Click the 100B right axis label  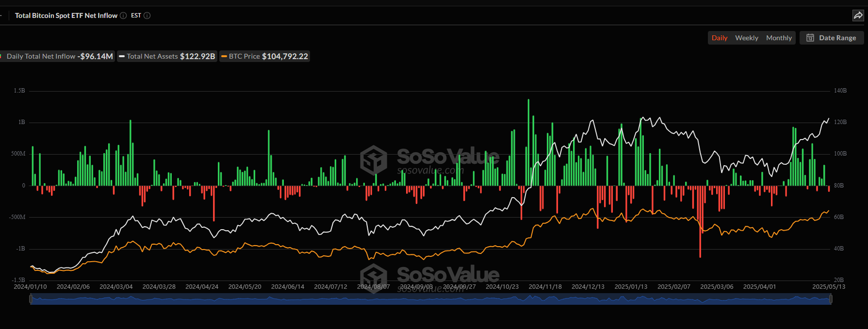coord(840,154)
